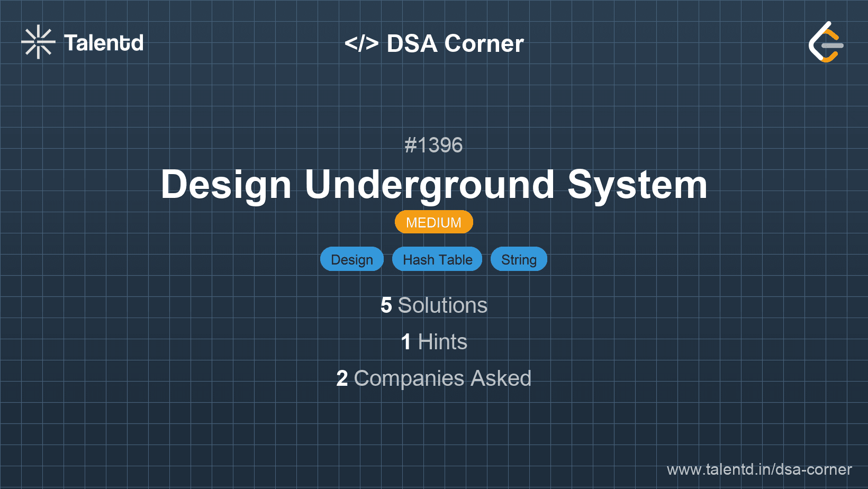Click the DSA Corner heading text
This screenshot has width=868, height=489.
[455, 43]
